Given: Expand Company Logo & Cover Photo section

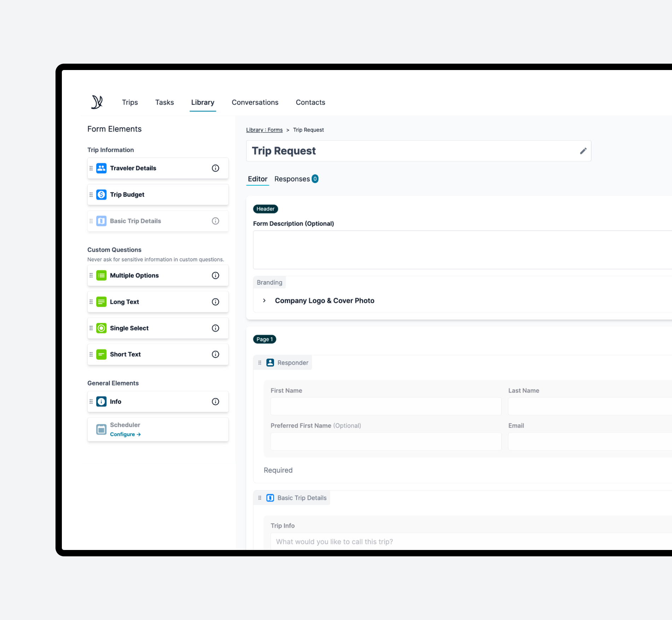Looking at the screenshot, I should tap(264, 301).
